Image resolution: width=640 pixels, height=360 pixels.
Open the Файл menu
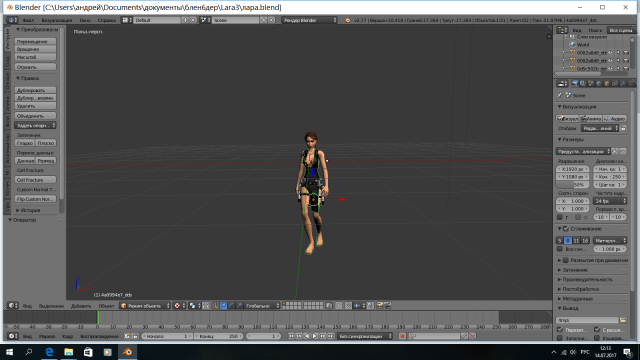tap(28, 20)
